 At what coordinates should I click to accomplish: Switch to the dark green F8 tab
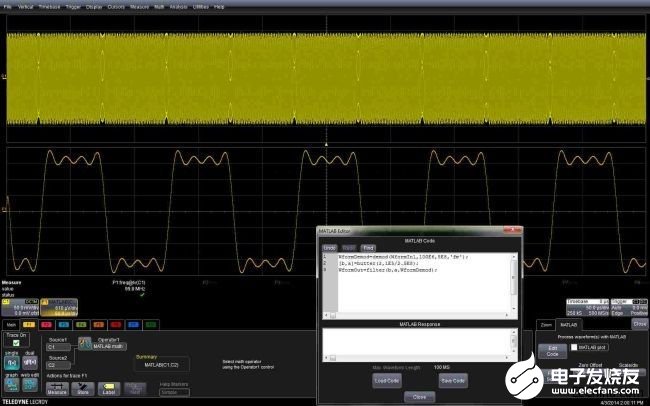[151, 325]
